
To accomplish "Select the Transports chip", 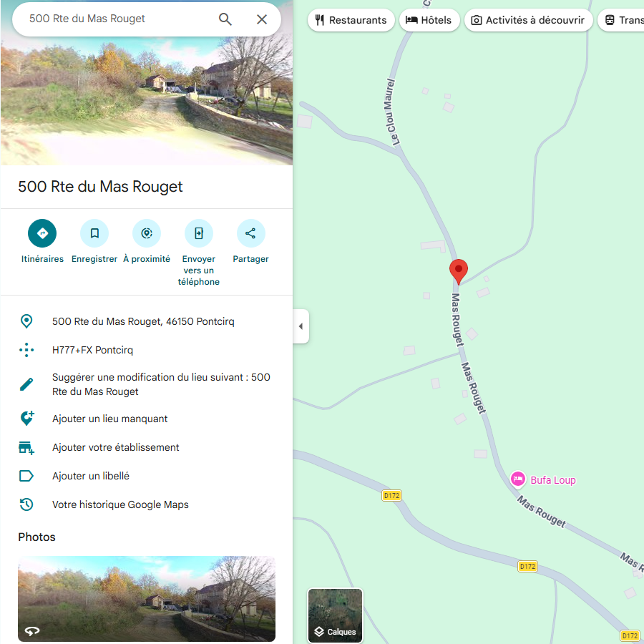I will coord(621,20).
